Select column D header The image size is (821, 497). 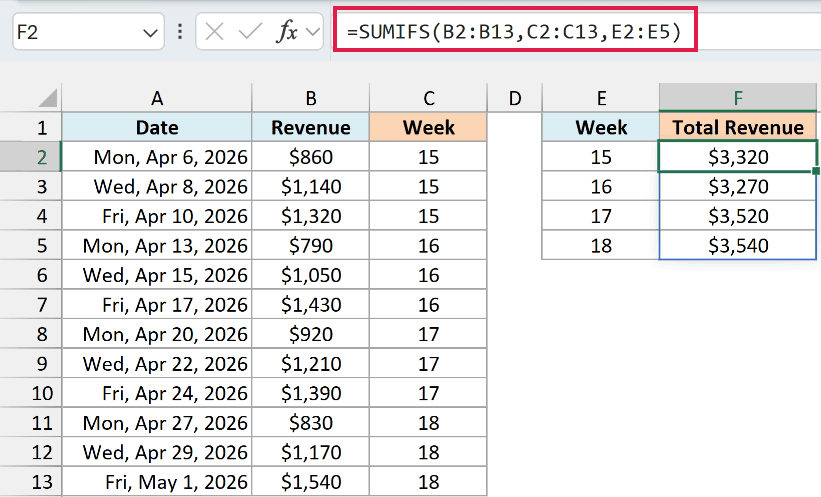pos(515,98)
